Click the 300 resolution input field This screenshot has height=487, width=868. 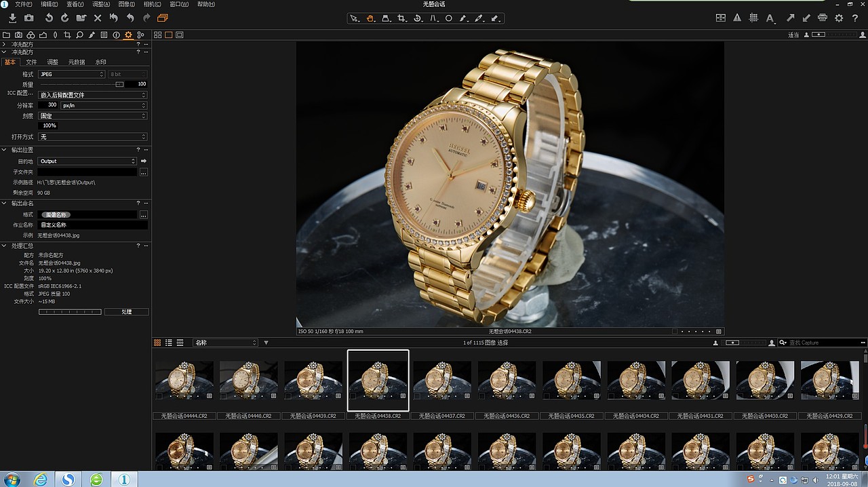coord(47,105)
